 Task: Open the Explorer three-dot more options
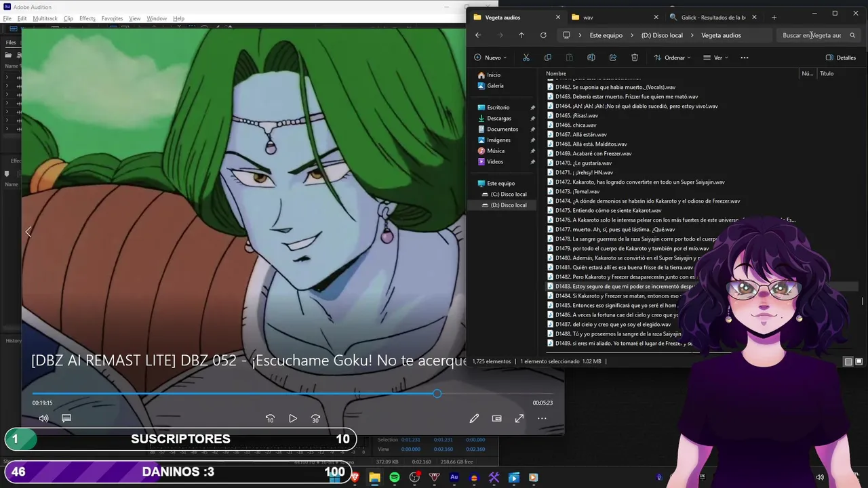pyautogui.click(x=745, y=58)
